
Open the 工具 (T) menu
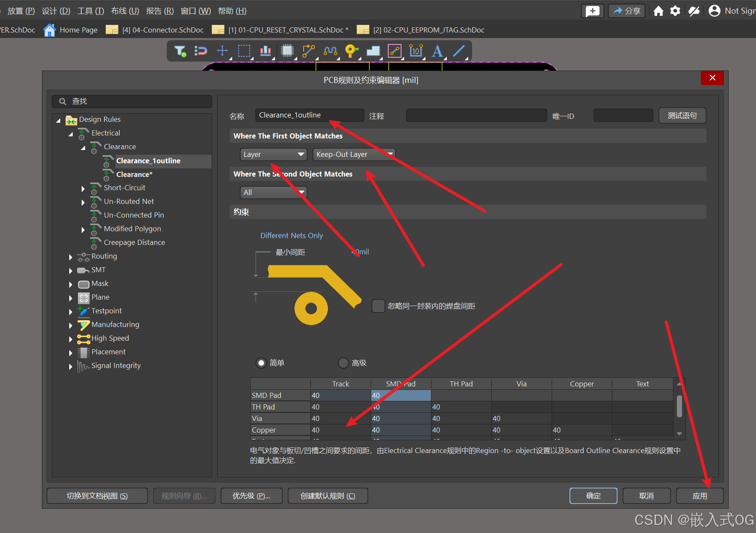[x=91, y=11]
